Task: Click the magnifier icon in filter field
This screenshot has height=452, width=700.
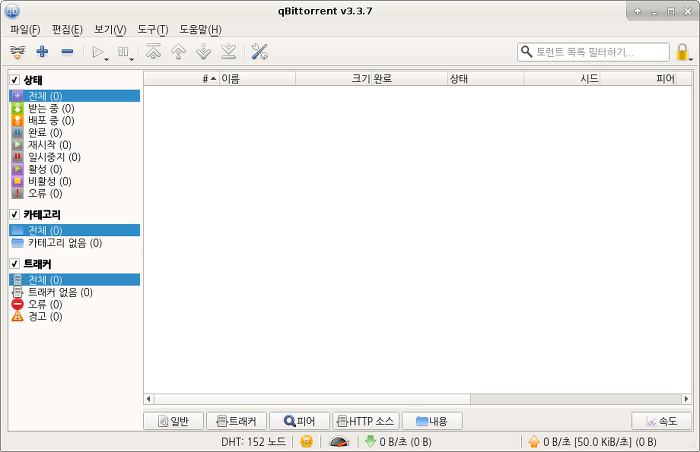Action: (x=527, y=52)
